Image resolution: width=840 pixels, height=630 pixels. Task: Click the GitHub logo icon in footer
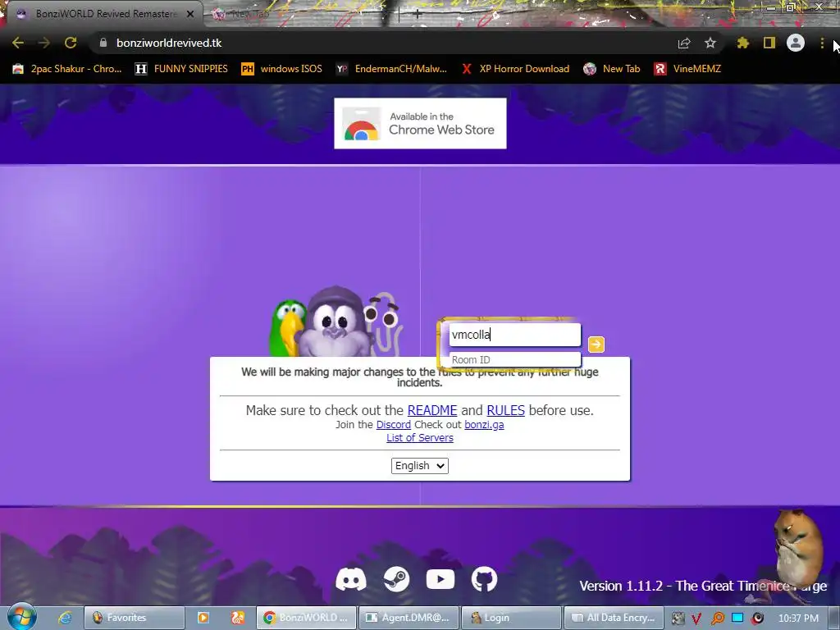tap(484, 579)
